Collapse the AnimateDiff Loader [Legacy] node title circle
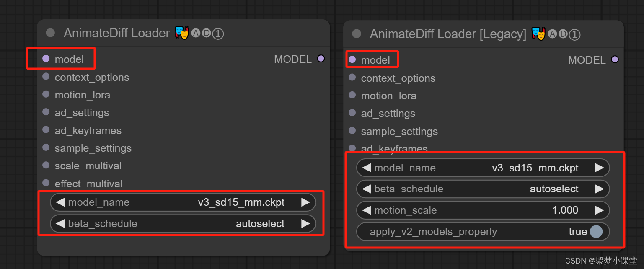 [357, 34]
